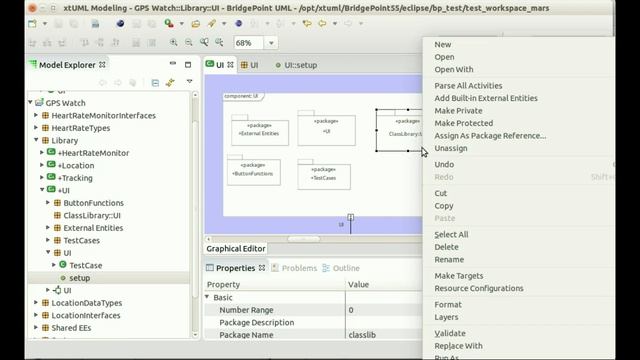Open the zoom percentage dropdown arrow
The image size is (640, 360).
pos(271,43)
